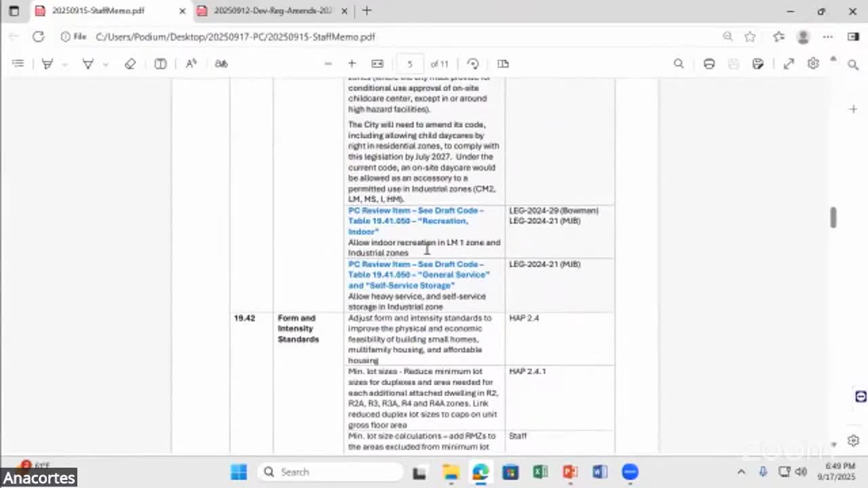
Task: Add this page to favorites with the star
Action: coord(750,37)
